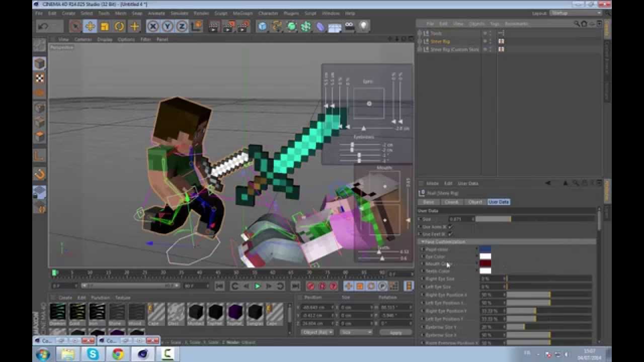Add a Cube primitive object
Viewport: 644px width, 362px height.
pos(262,26)
